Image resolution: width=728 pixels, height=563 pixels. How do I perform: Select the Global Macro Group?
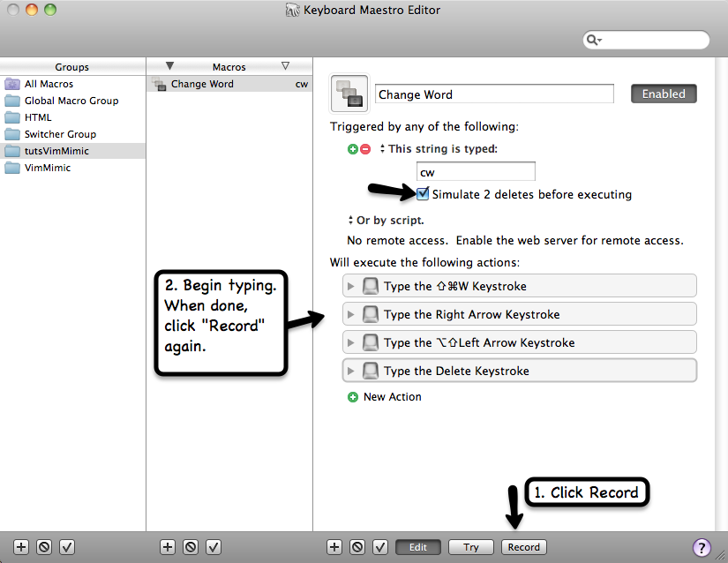tap(73, 101)
